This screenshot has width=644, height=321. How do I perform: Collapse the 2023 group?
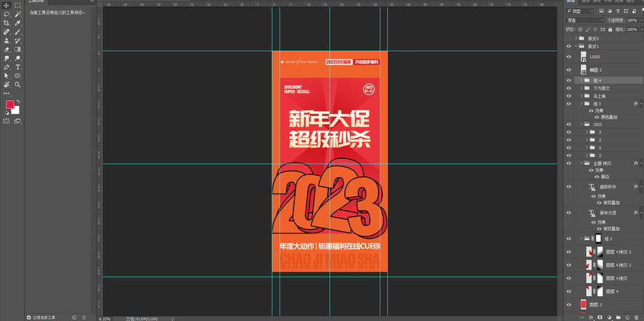pos(581,124)
